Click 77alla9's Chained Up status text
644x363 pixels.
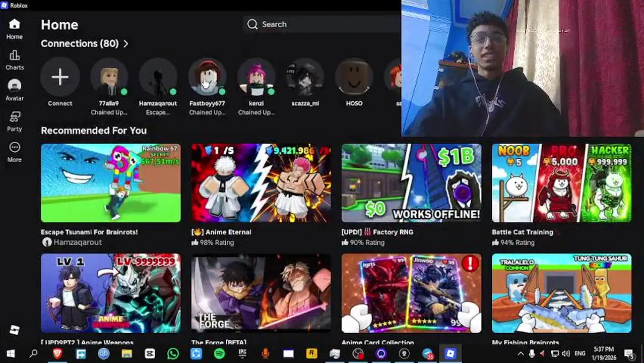pyautogui.click(x=109, y=112)
